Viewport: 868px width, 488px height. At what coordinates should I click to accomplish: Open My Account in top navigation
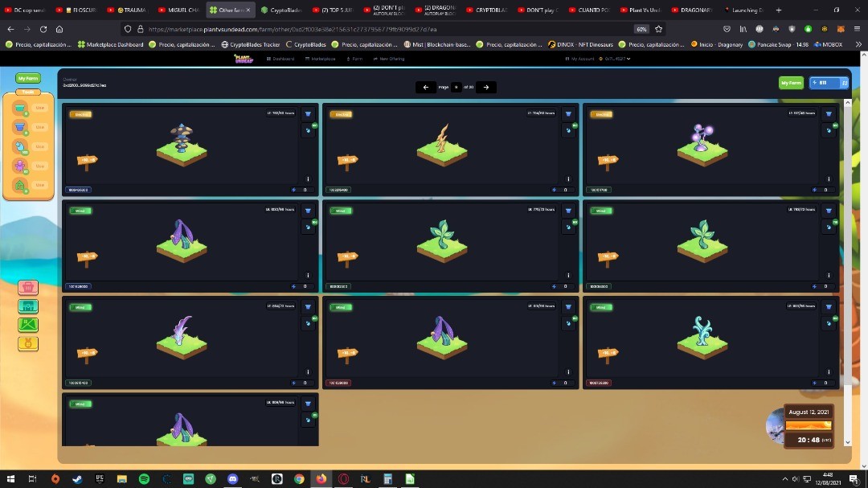[x=579, y=59]
